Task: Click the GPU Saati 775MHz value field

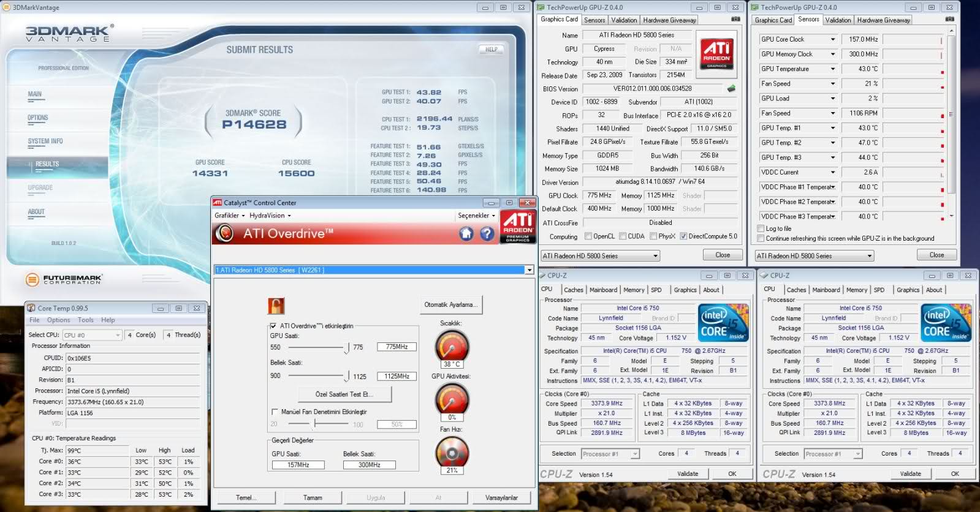Action: pyautogui.click(x=397, y=347)
